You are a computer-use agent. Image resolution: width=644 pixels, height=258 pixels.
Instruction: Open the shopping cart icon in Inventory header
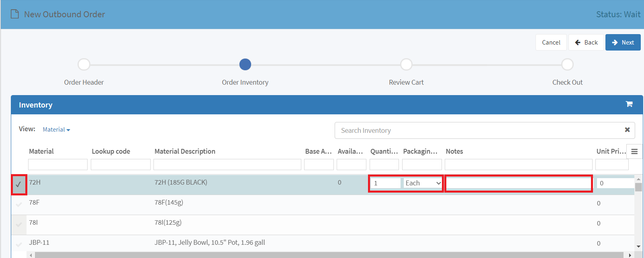click(629, 104)
